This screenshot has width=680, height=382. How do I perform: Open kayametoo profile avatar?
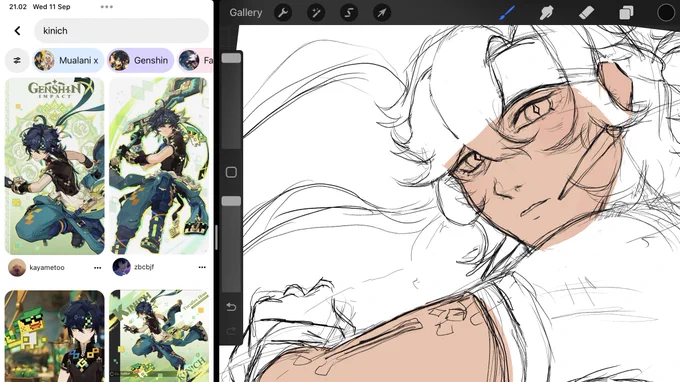point(17,268)
